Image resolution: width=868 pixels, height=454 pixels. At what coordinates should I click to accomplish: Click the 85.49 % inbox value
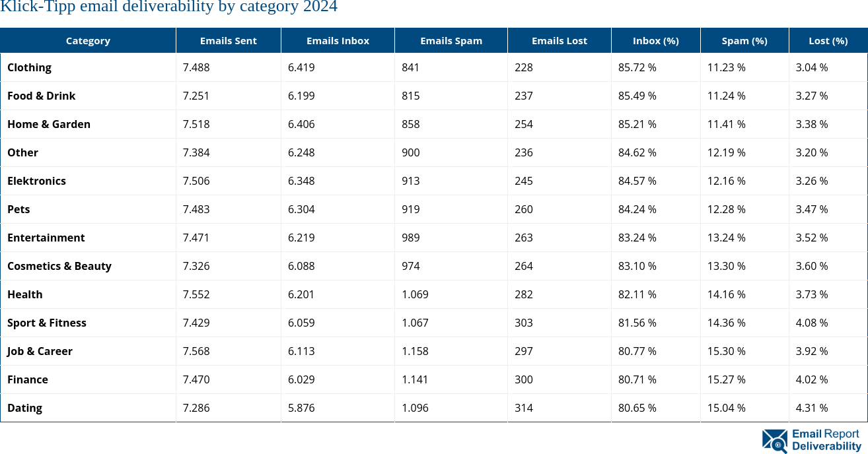(637, 96)
